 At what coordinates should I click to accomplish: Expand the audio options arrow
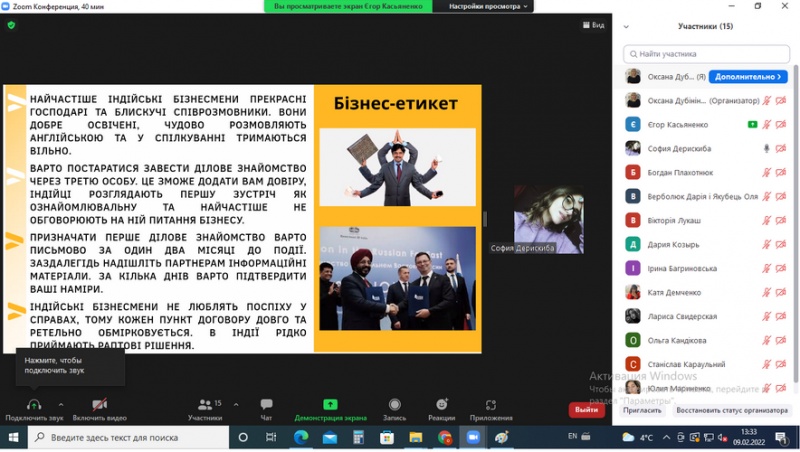61,405
